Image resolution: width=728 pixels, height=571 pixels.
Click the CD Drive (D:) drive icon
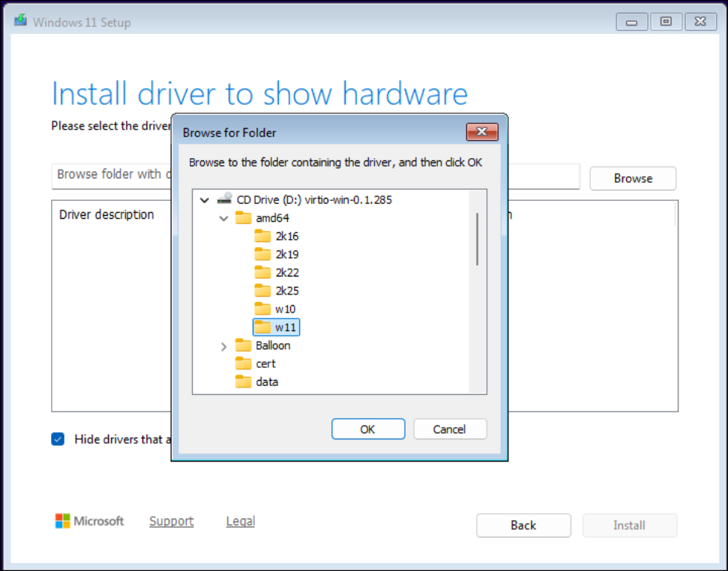point(225,199)
